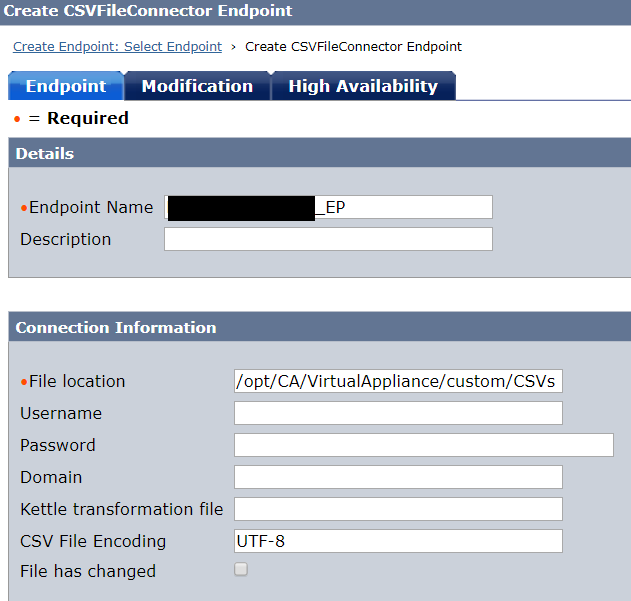The height and width of the screenshot is (601, 631).
Task: Open the High Availability tab
Action: coord(363,86)
